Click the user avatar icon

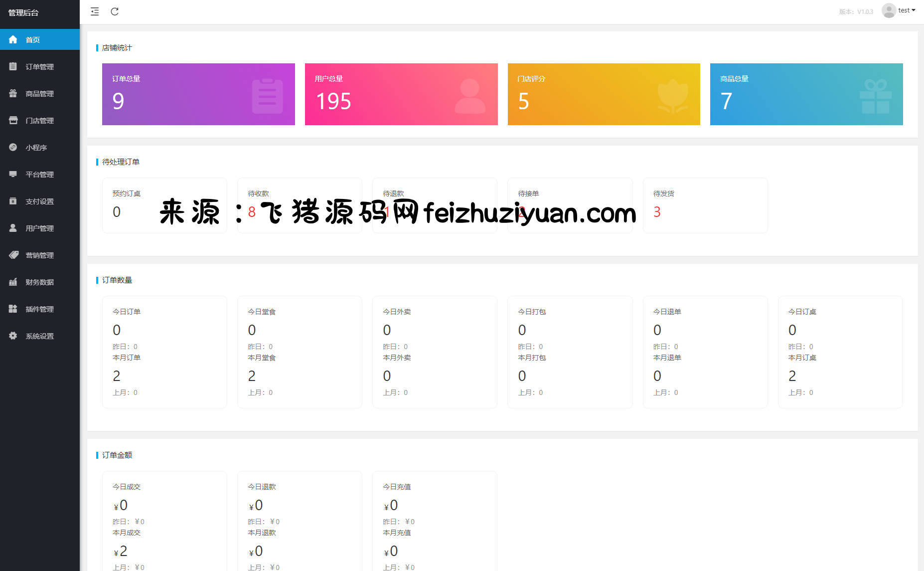889,10
